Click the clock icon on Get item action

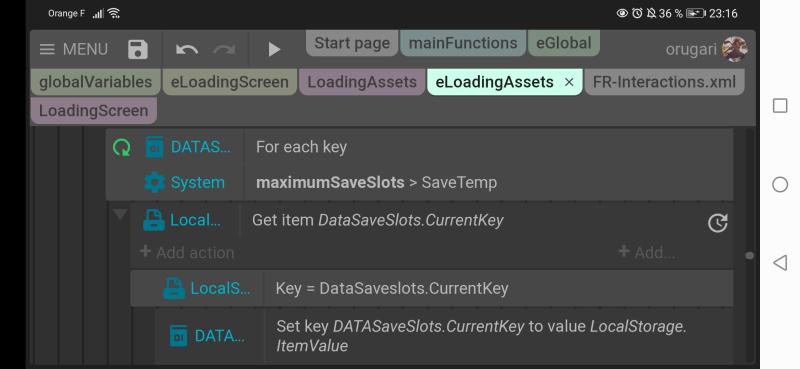717,223
